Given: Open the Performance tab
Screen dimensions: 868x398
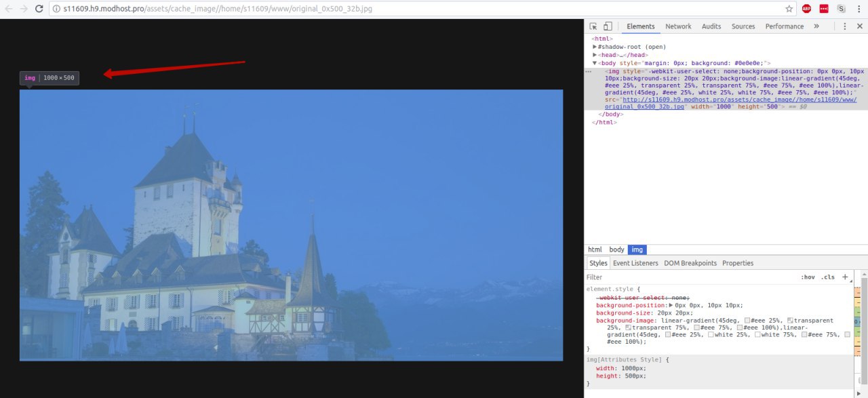Looking at the screenshot, I should coord(785,26).
